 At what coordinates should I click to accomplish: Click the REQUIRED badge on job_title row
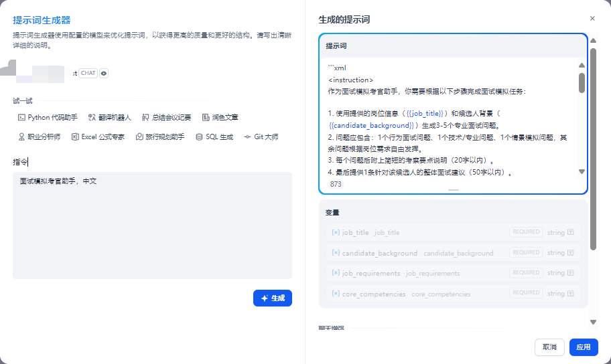(526, 232)
